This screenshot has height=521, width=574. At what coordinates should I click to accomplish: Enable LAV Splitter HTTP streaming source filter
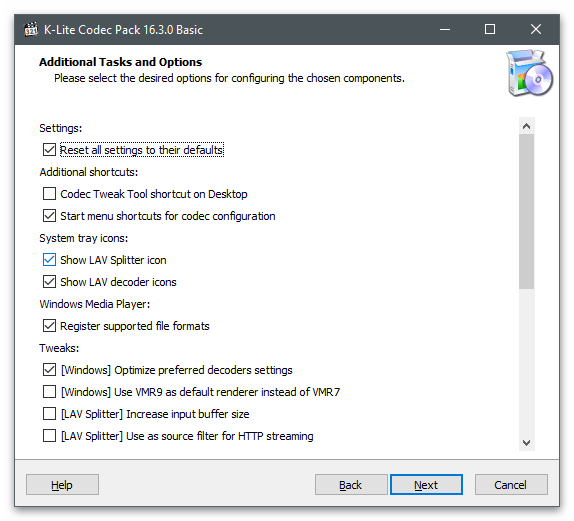pos(49,436)
